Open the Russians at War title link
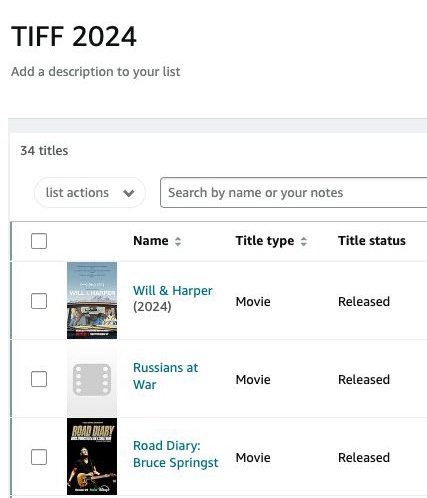The width and height of the screenshot is (427, 498). click(x=165, y=376)
